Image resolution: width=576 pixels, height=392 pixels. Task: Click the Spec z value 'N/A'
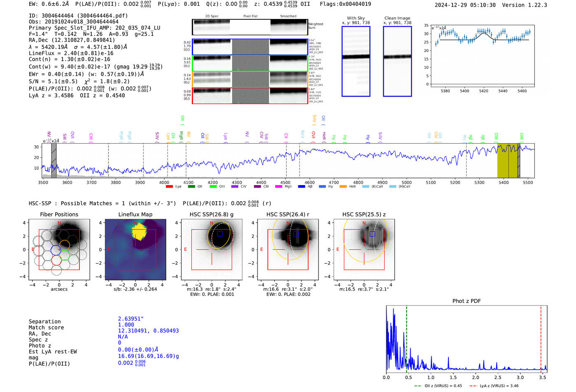(123, 336)
